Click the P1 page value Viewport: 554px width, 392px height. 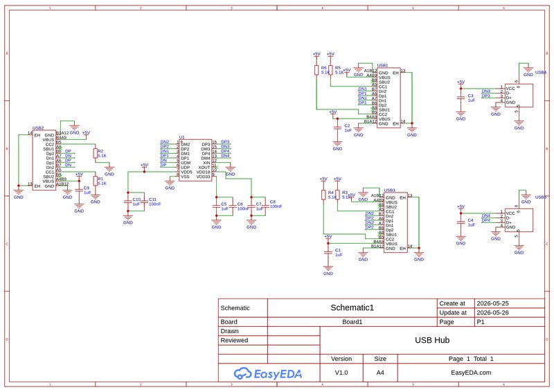pyautogui.click(x=481, y=322)
